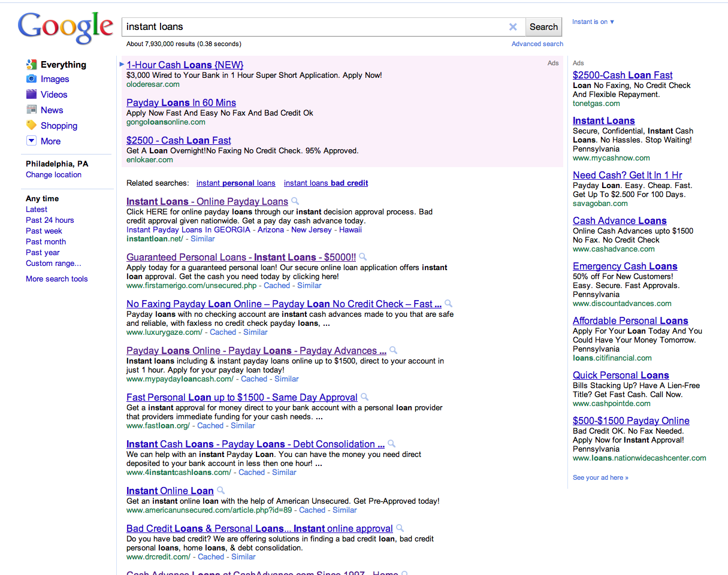Open Similar link for mypaydayloancash.com
The width and height of the screenshot is (728, 575).
(x=286, y=379)
